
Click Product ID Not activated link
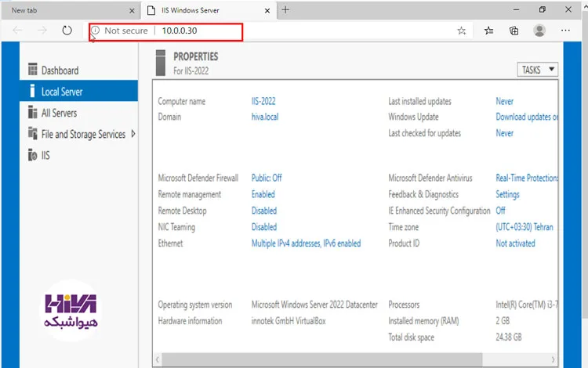[x=515, y=244]
